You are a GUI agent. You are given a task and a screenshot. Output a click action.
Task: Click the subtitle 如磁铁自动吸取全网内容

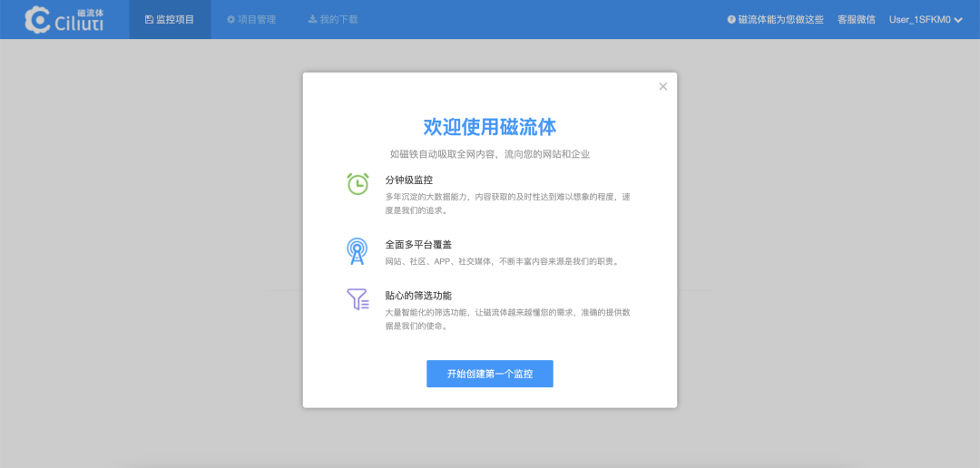(x=490, y=153)
